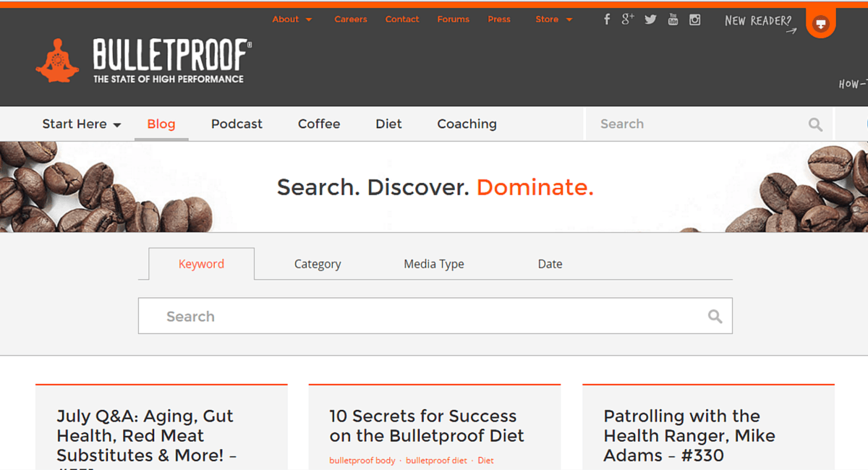This screenshot has width=868, height=470.
Task: Switch to the Date tab
Action: pos(550,264)
